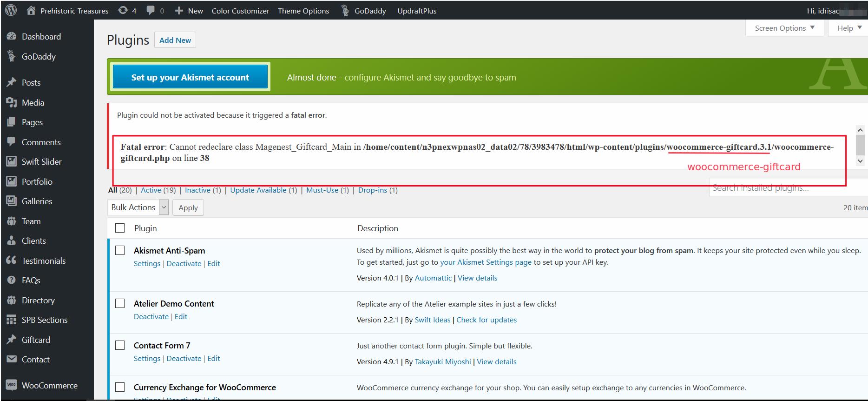This screenshot has height=401, width=868.
Task: Open the Bulk Actions dropdown
Action: tap(138, 207)
